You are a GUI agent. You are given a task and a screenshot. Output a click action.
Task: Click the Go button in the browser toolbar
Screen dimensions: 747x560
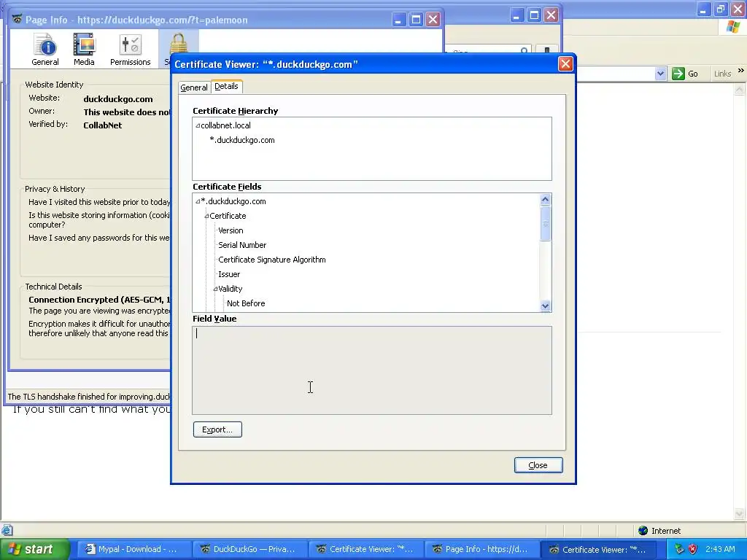click(x=685, y=74)
